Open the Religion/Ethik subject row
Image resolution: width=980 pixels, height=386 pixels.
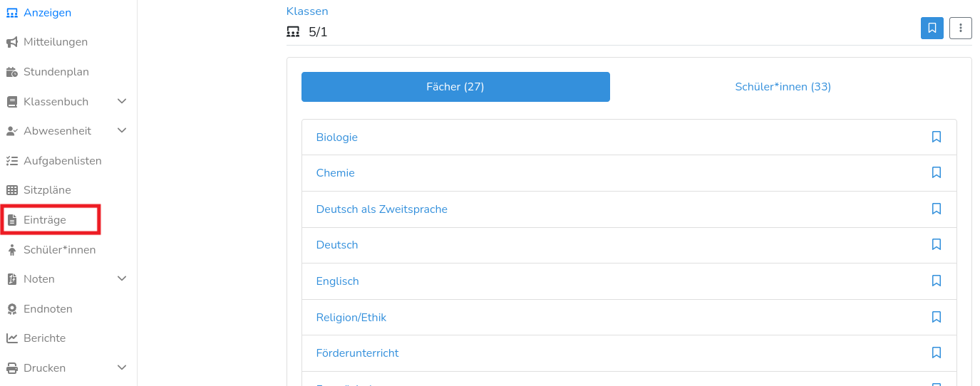click(351, 317)
